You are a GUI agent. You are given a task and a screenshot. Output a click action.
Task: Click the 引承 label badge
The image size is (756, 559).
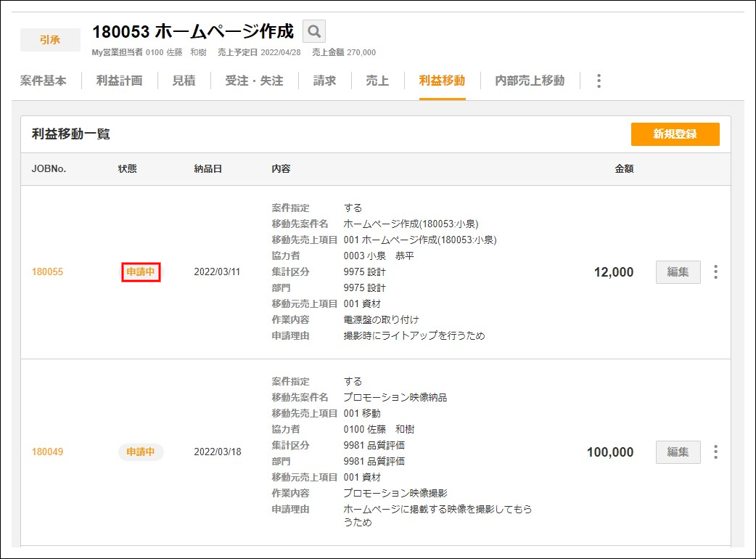tap(50, 40)
